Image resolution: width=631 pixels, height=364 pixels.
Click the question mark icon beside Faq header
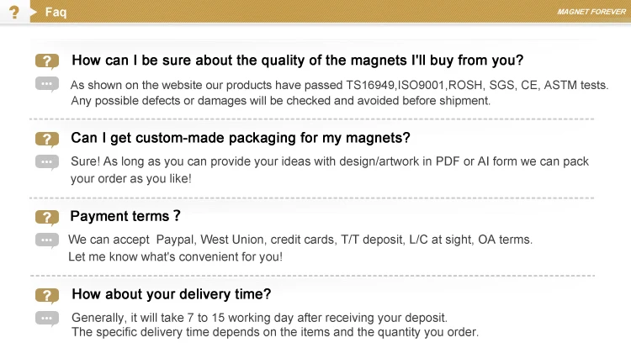click(x=13, y=12)
